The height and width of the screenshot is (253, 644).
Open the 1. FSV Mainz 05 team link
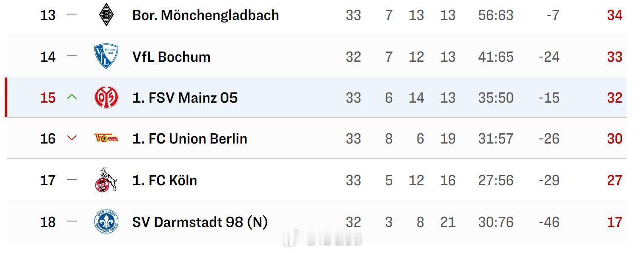point(185,98)
